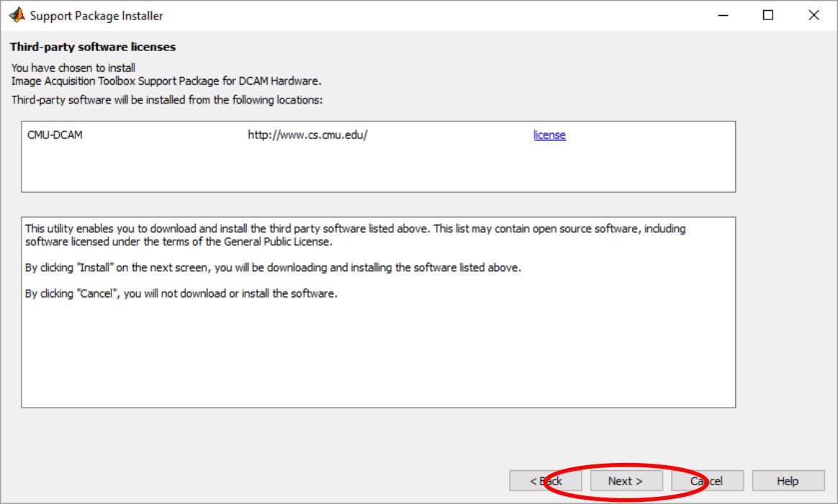Click the Image Acquisition Toolbox package name
This screenshot has height=504, width=838.
[x=166, y=81]
